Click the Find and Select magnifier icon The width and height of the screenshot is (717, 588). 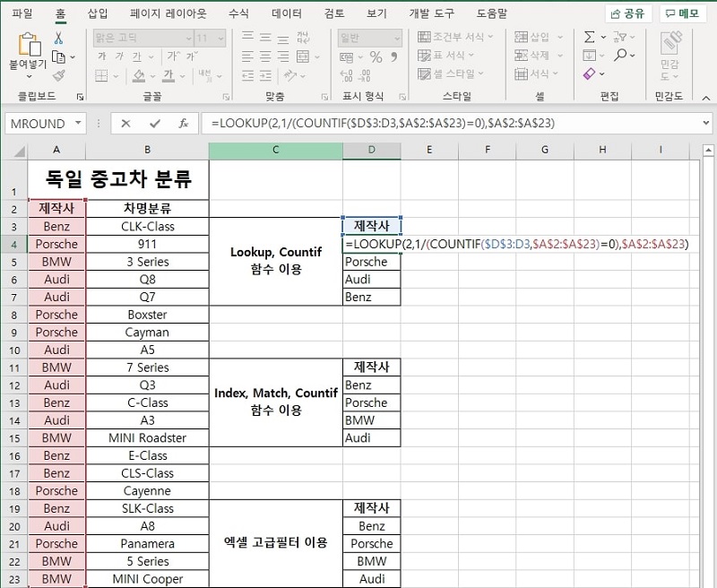pyautogui.click(x=620, y=55)
